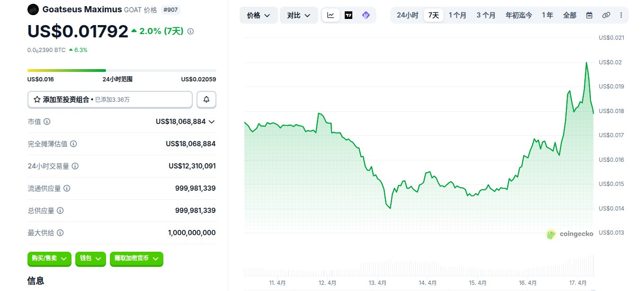Click the volume bars below the chart
644x291 pixels.
(419, 266)
